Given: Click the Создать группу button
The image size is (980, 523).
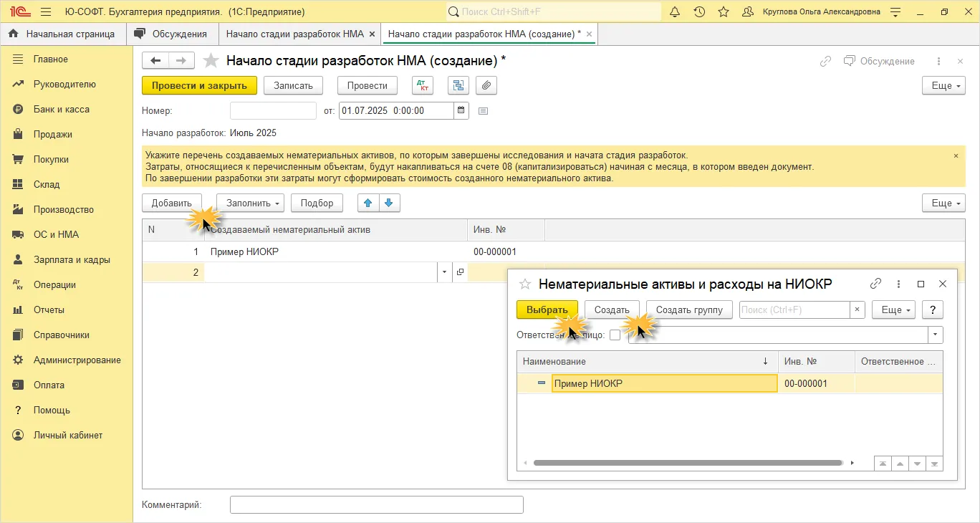Looking at the screenshot, I should coord(690,310).
